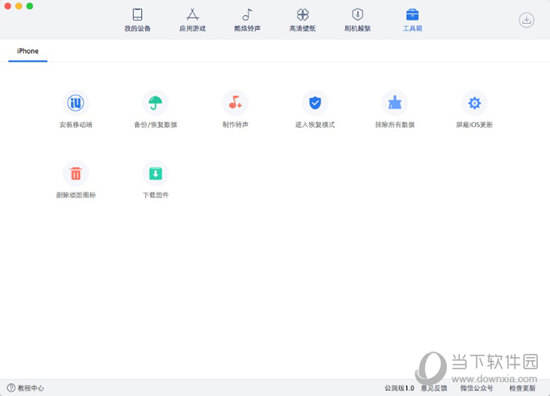This screenshot has width=550, height=396.
Task: Switch to the iPhone tab
Action: click(x=28, y=51)
